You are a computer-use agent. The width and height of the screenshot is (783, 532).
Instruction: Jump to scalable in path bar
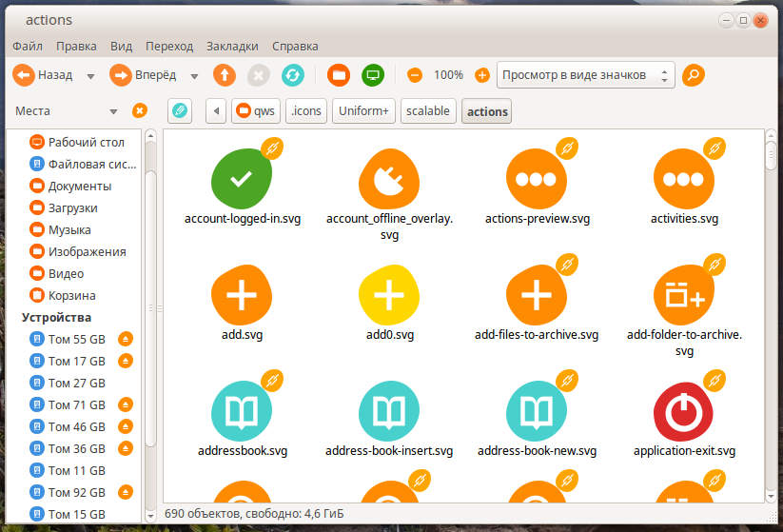tap(428, 111)
